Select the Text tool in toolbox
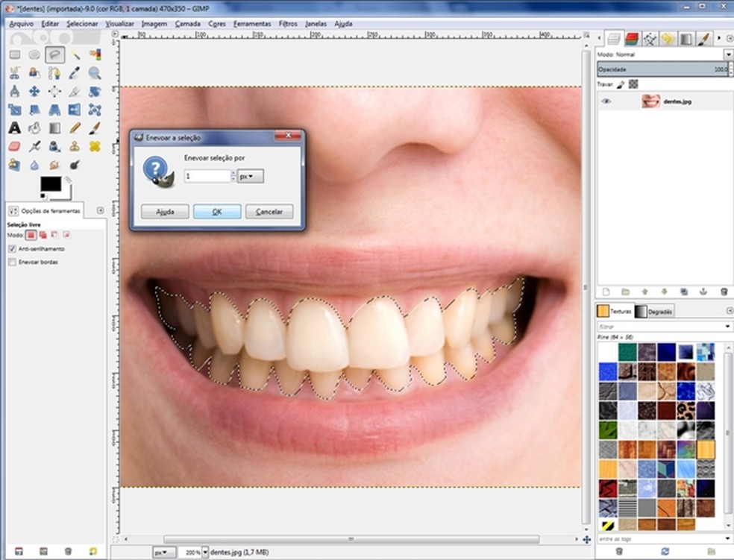The height and width of the screenshot is (560, 734). coord(14,128)
